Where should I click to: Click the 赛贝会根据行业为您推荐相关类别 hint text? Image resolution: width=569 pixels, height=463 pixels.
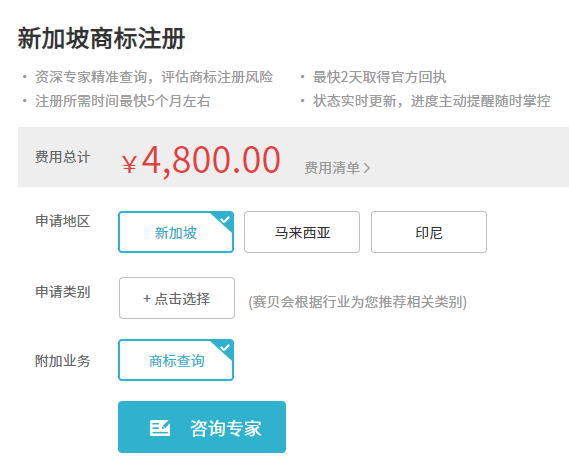(x=357, y=302)
